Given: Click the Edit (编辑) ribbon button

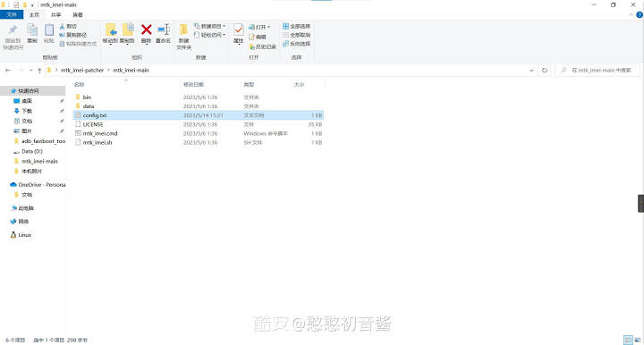Looking at the screenshot, I should click(x=258, y=37).
